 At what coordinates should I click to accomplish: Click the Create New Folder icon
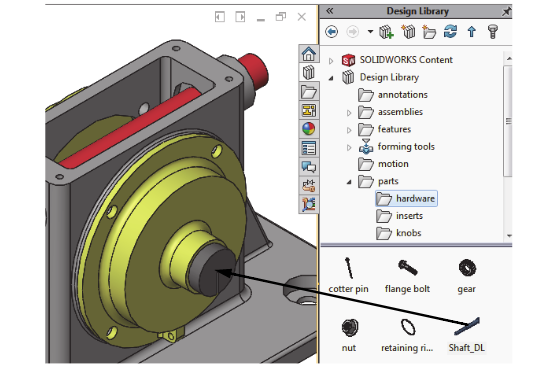(x=429, y=32)
